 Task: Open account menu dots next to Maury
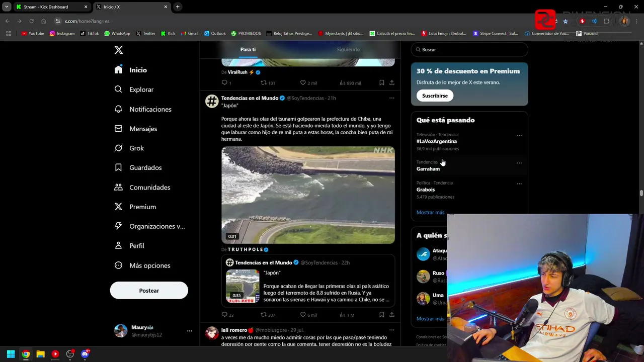pyautogui.click(x=190, y=331)
